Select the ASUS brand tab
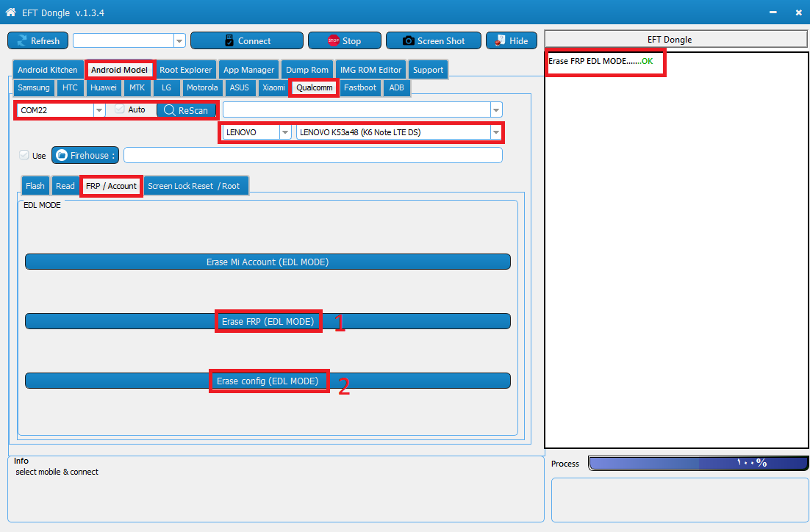810x532 pixels. tap(239, 87)
